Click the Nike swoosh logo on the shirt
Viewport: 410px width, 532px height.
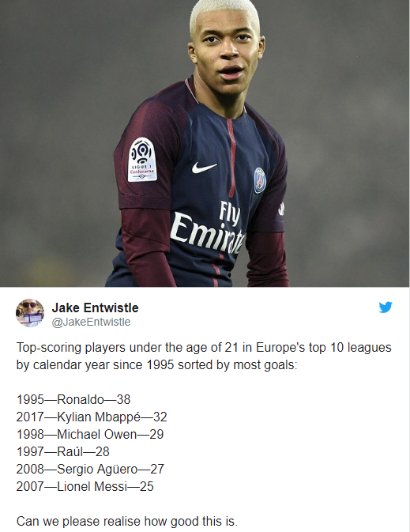click(x=204, y=168)
